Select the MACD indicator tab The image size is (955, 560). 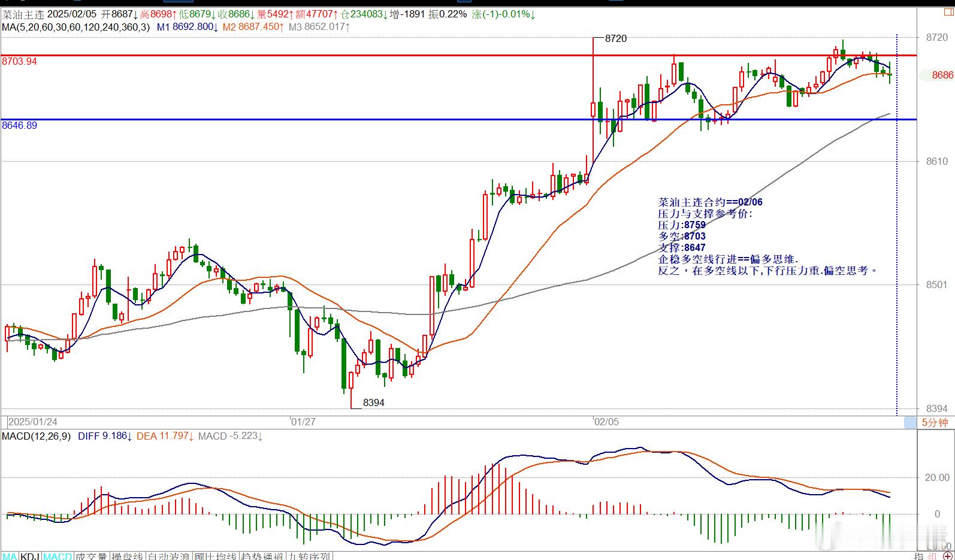[x=58, y=556]
